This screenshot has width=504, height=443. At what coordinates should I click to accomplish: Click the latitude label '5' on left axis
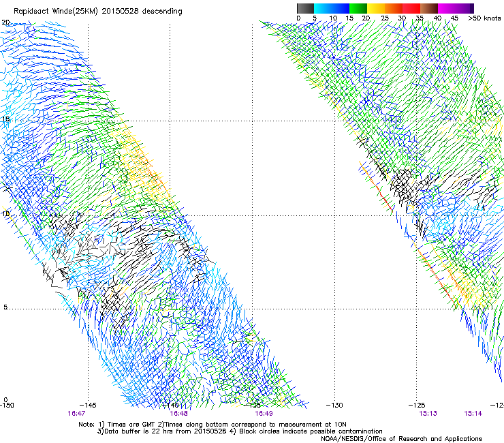click(x=5, y=307)
